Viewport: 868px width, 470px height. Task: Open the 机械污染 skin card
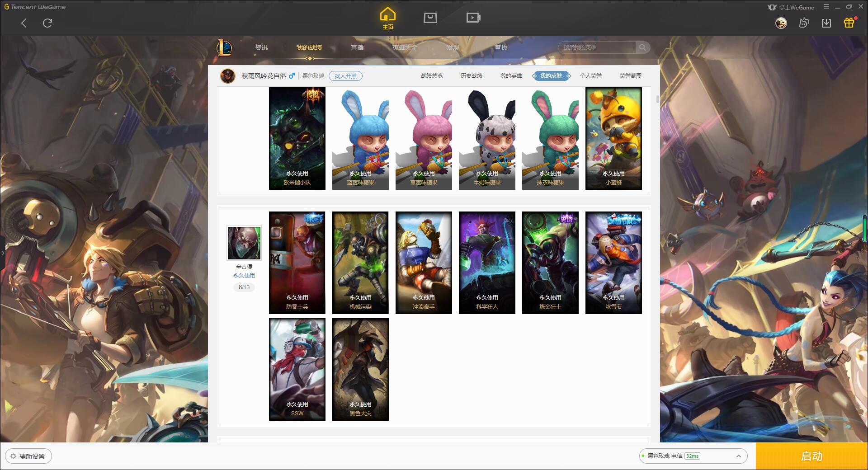[360, 263]
